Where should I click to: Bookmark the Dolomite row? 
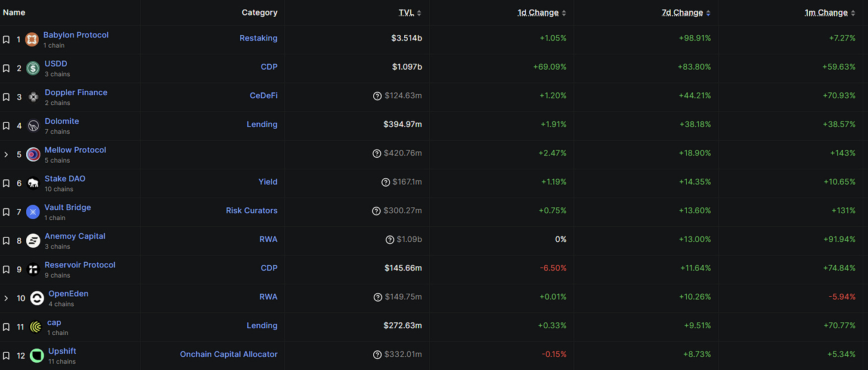pos(6,126)
